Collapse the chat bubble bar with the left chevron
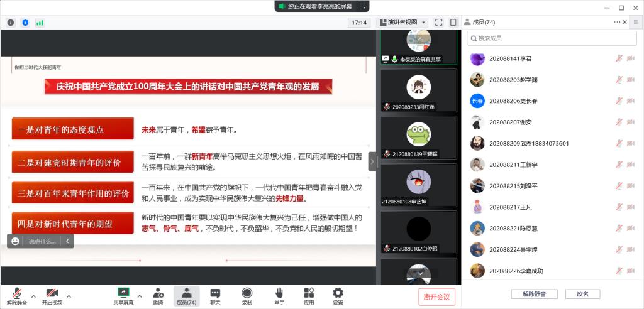Screen dimensions: 644x309 67,241
